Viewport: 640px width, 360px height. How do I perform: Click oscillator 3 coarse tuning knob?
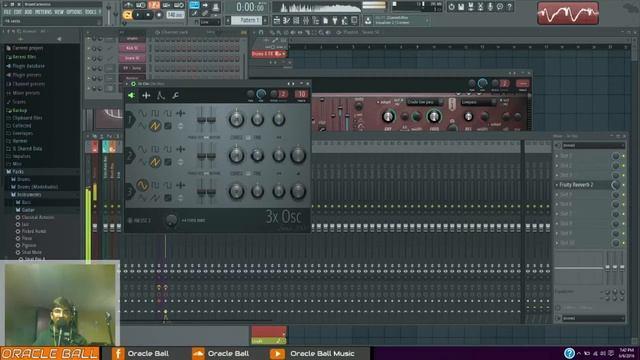tap(236, 191)
